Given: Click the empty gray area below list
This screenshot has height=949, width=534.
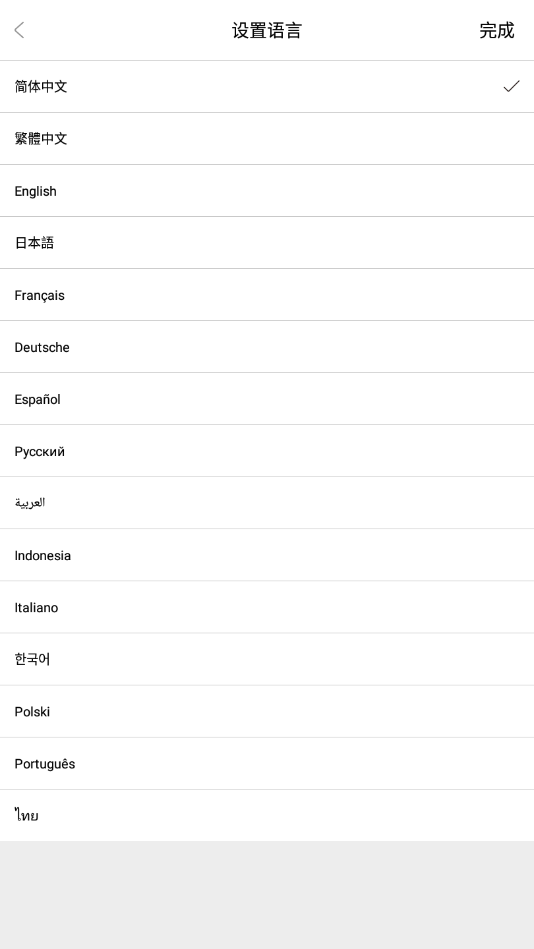Looking at the screenshot, I should tap(267, 895).
